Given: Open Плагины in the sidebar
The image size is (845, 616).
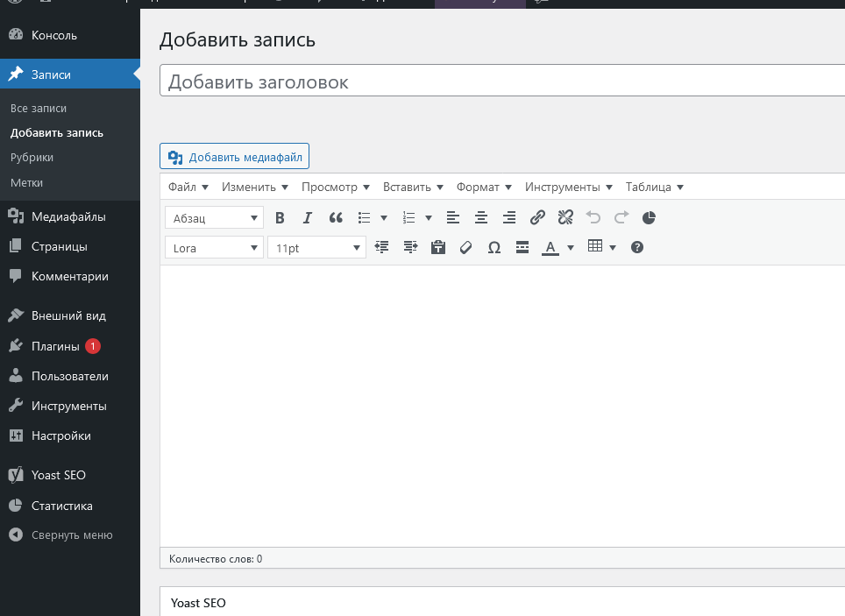Looking at the screenshot, I should tap(55, 346).
